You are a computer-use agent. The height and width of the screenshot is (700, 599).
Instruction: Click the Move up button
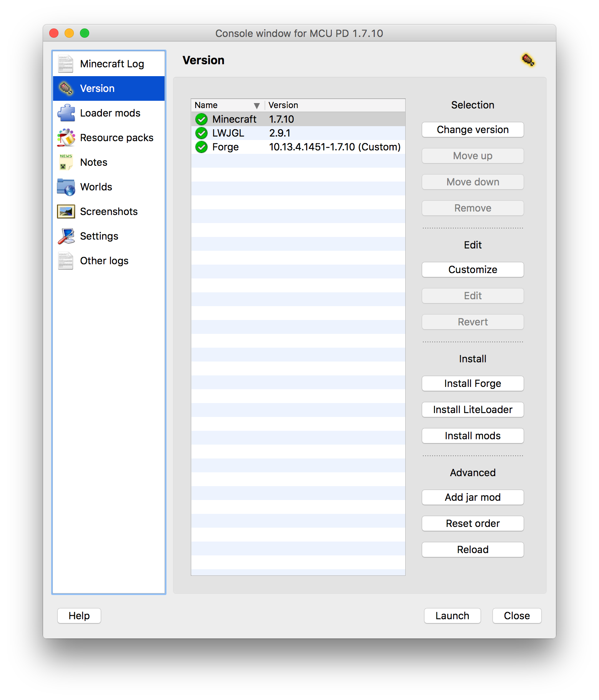point(473,156)
